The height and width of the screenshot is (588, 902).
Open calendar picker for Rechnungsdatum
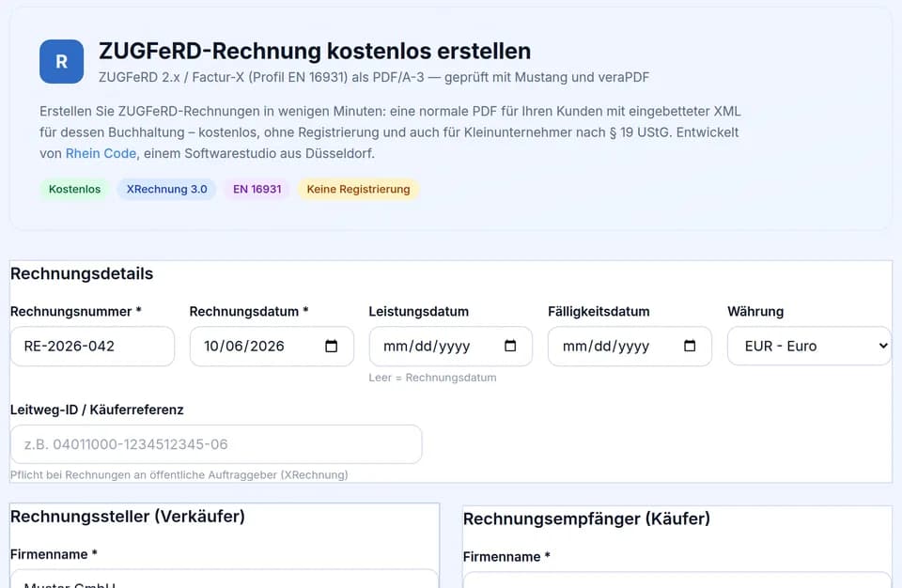(x=332, y=346)
